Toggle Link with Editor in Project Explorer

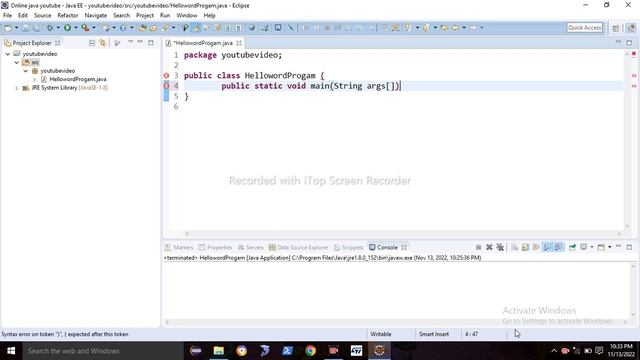pos(102,43)
